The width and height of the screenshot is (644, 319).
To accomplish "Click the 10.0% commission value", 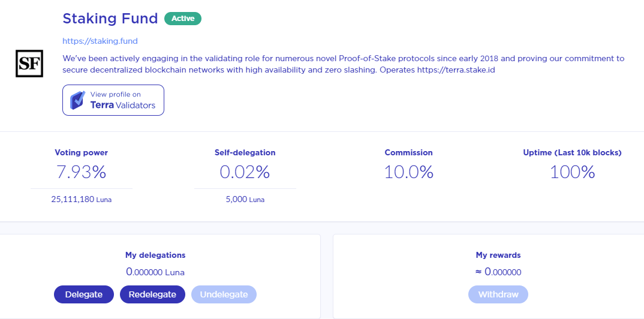I will 408,172.
